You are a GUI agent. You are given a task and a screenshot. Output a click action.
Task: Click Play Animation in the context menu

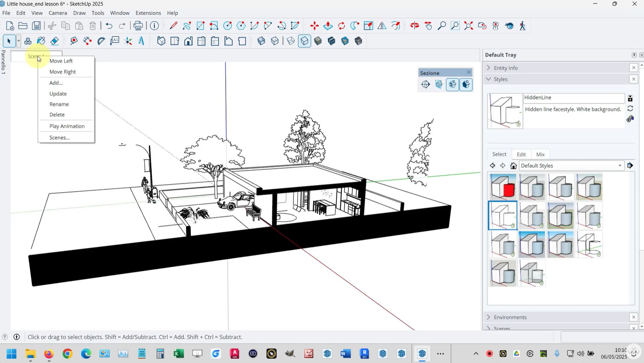pos(67,126)
